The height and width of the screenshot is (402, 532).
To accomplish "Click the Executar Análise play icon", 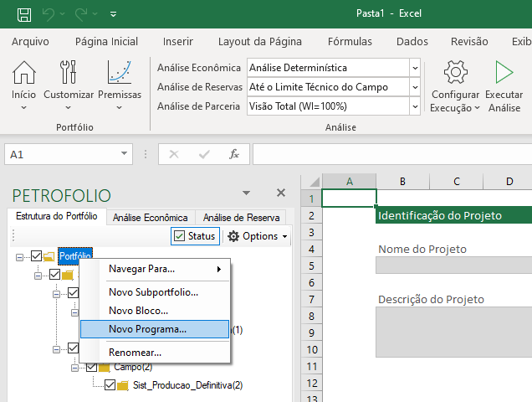I will pyautogui.click(x=504, y=73).
